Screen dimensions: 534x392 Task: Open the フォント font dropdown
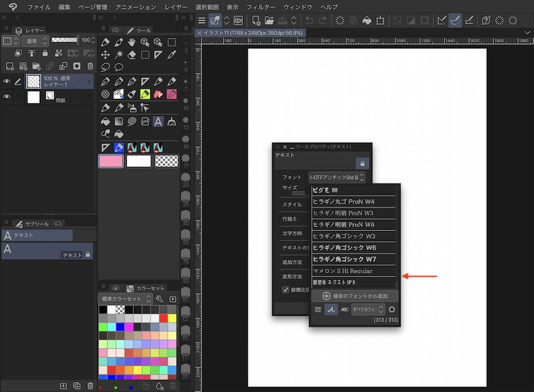[x=336, y=177]
